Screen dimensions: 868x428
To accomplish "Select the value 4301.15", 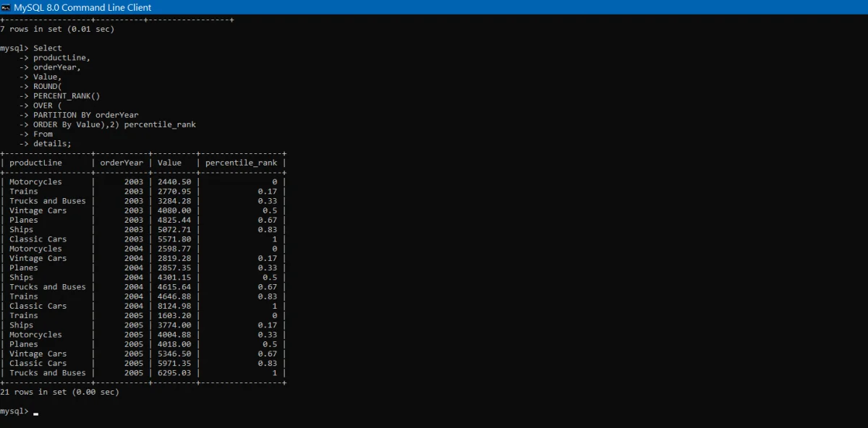I will (x=174, y=278).
